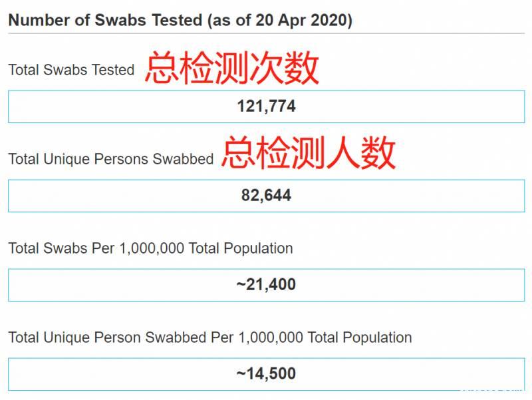This screenshot has height=400, width=532.
Task: Click the word 'Tested' in 'Total Swabs Tested' label
Action: 113,70
